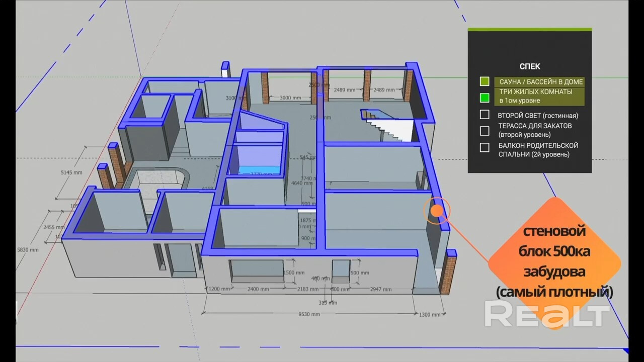Select the ВТОРОЙ СВЕТ (гостинная) text
The image size is (644, 362).
click(x=538, y=115)
